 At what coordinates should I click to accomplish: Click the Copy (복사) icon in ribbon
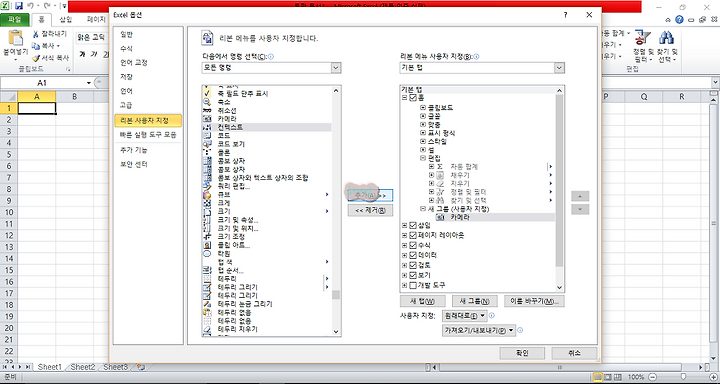coord(36,46)
